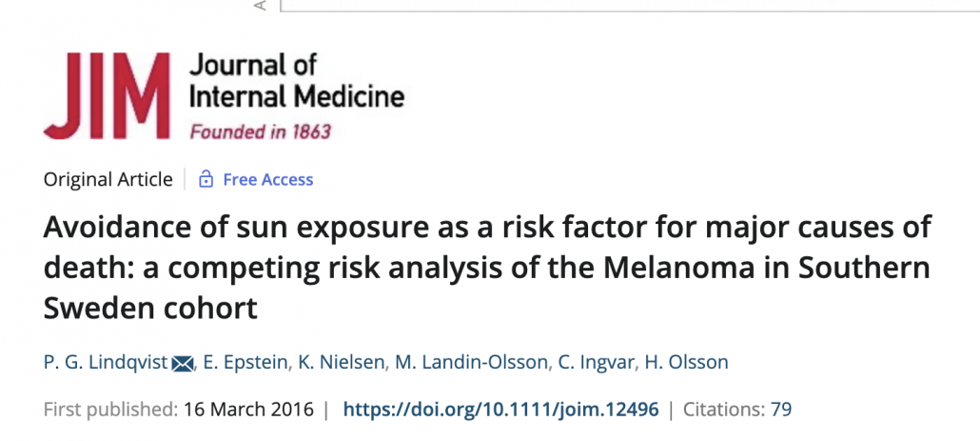Follow the doi.org/10.1111/joim.12496 link
This screenshot has height=441, width=980.
pos(500,411)
